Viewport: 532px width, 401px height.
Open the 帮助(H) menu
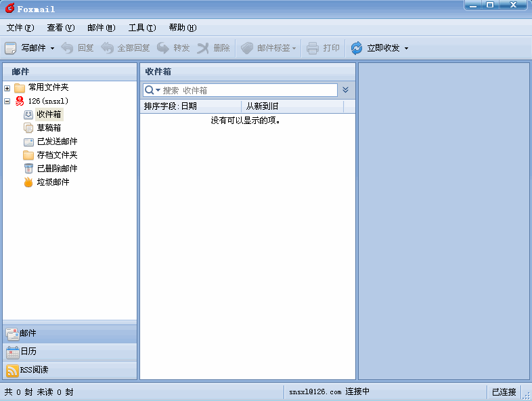click(x=183, y=28)
